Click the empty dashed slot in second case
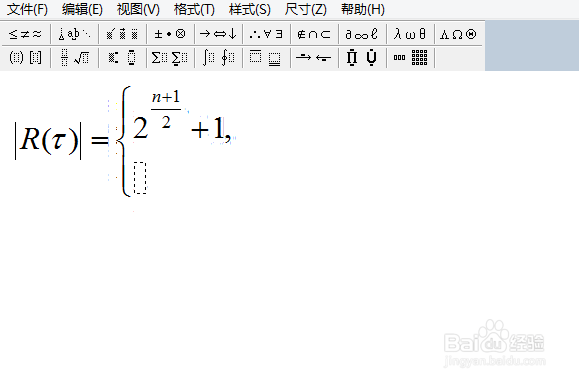This screenshot has height=382, width=579. (x=140, y=178)
